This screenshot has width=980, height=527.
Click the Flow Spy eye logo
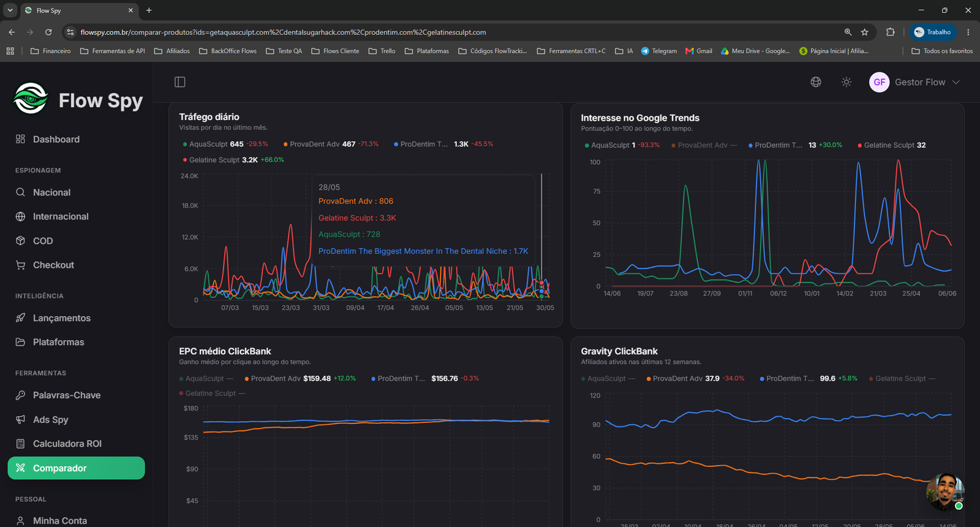[x=31, y=99]
